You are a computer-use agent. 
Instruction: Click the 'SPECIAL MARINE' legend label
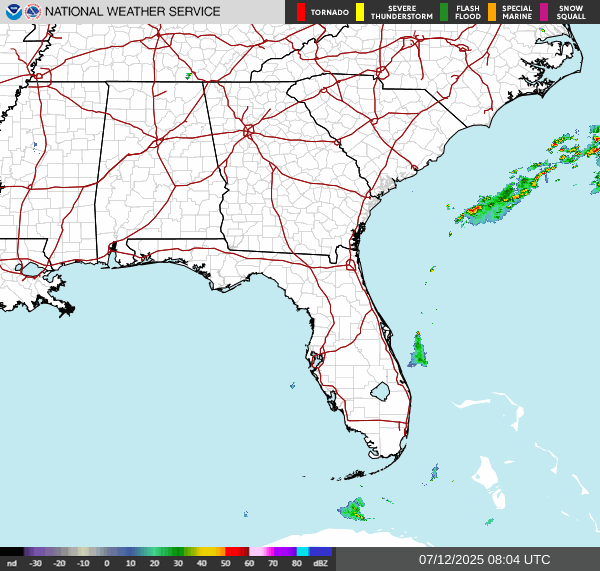point(517,13)
